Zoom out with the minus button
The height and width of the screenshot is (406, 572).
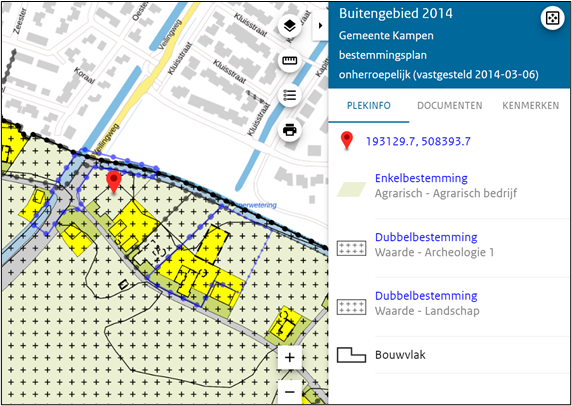[x=290, y=392]
